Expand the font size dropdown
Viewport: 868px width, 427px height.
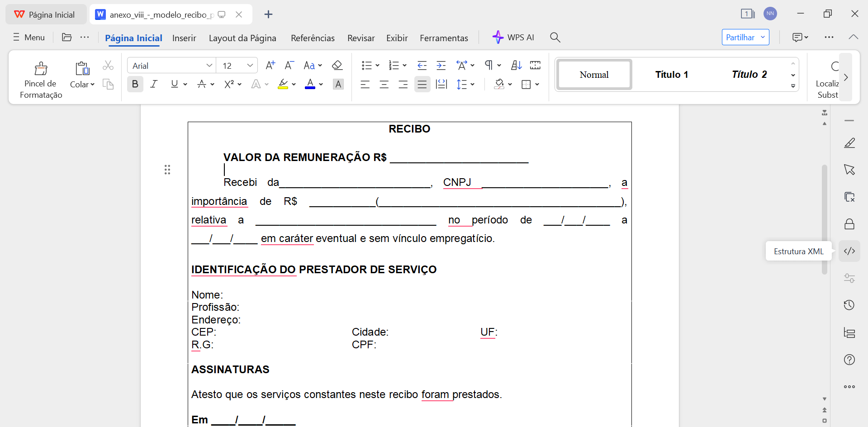pos(250,65)
